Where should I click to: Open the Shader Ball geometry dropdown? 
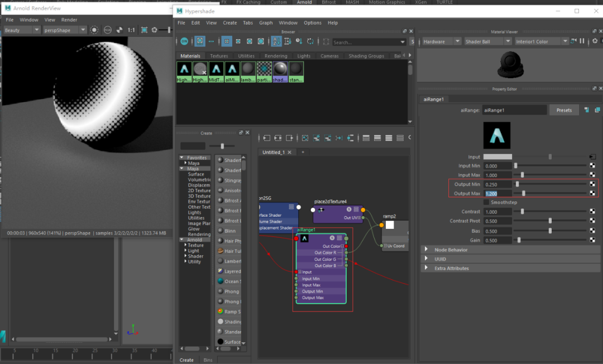487,41
